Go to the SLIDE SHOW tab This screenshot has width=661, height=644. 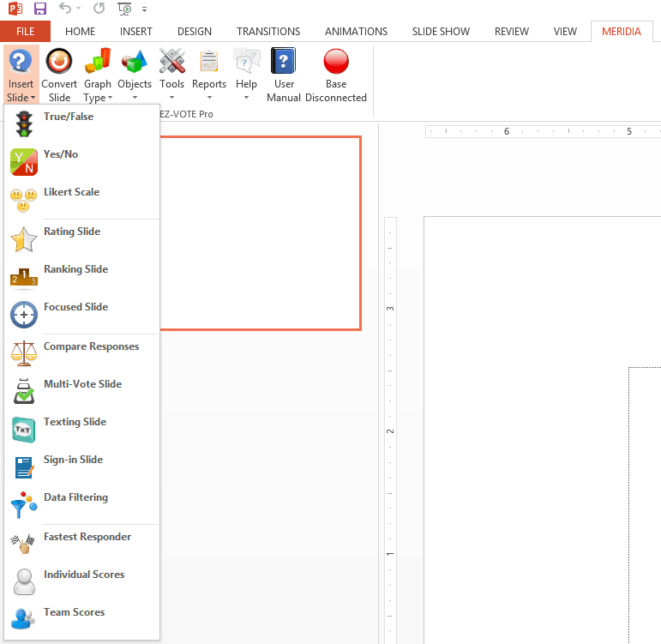[x=441, y=32]
